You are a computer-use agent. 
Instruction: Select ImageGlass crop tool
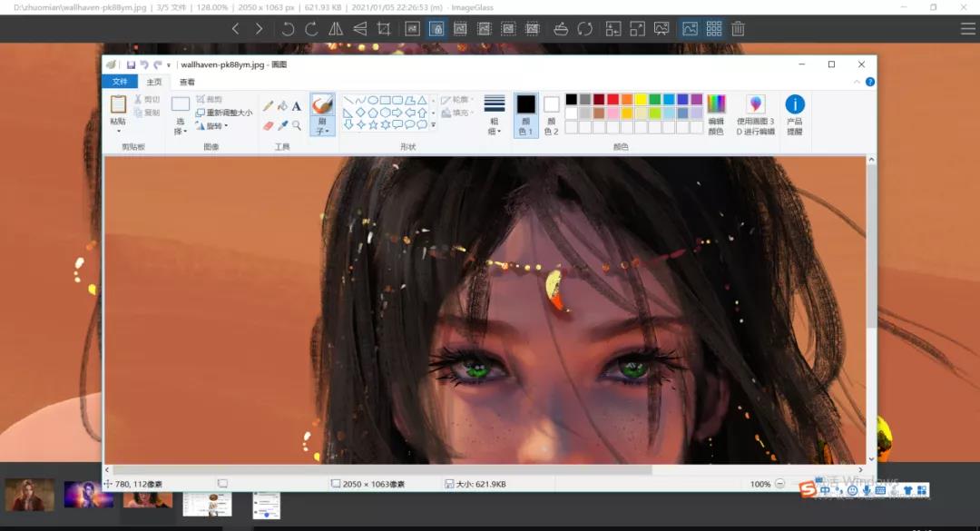pyautogui.click(x=384, y=29)
